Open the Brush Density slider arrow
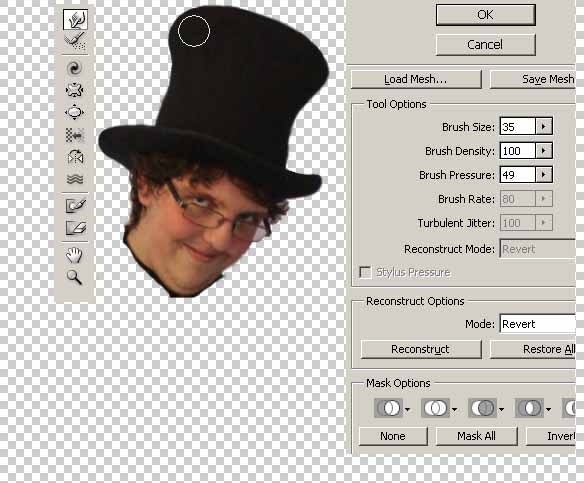The image size is (584, 483). pos(544,151)
